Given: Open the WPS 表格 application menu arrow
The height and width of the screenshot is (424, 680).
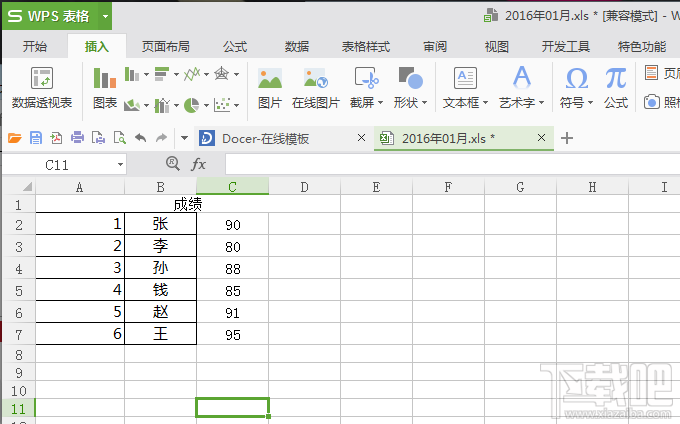Looking at the screenshot, I should [x=105, y=16].
